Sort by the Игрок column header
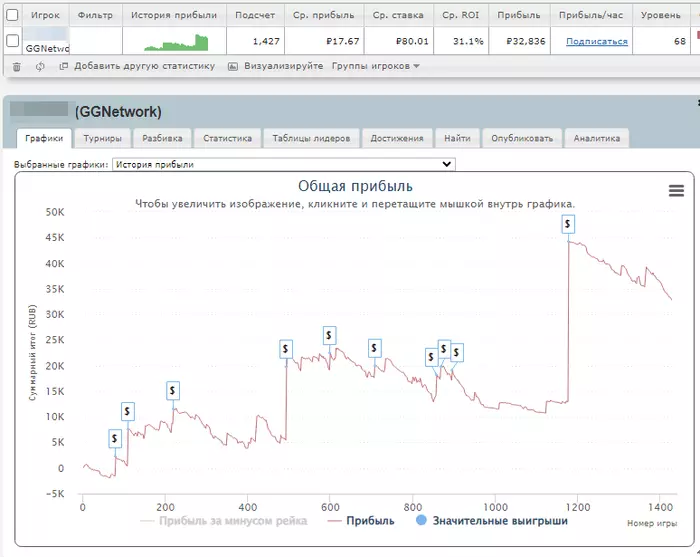 click(x=45, y=15)
